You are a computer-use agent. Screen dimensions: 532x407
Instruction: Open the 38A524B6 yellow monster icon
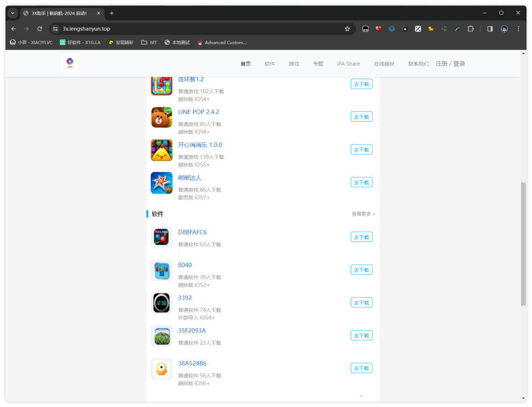click(162, 369)
